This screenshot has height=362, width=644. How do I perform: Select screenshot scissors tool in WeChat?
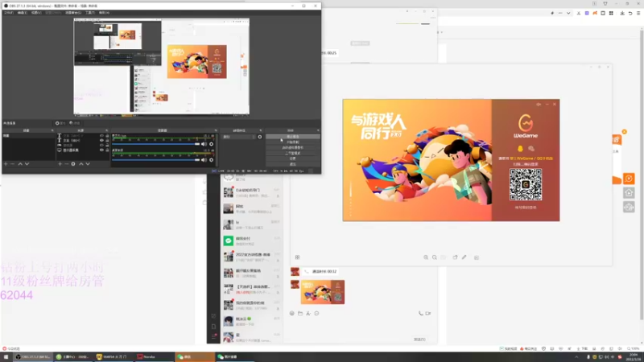coord(308,313)
